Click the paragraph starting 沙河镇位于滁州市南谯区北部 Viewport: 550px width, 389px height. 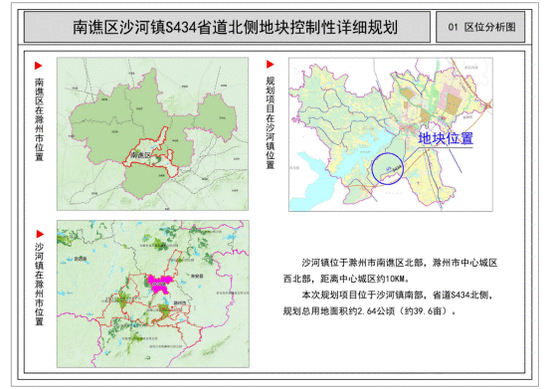click(x=390, y=270)
